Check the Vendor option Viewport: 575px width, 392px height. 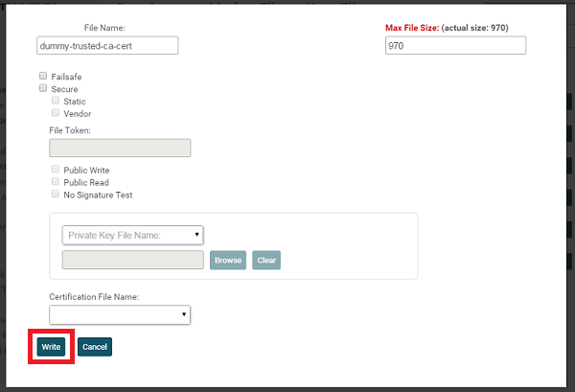[x=56, y=113]
